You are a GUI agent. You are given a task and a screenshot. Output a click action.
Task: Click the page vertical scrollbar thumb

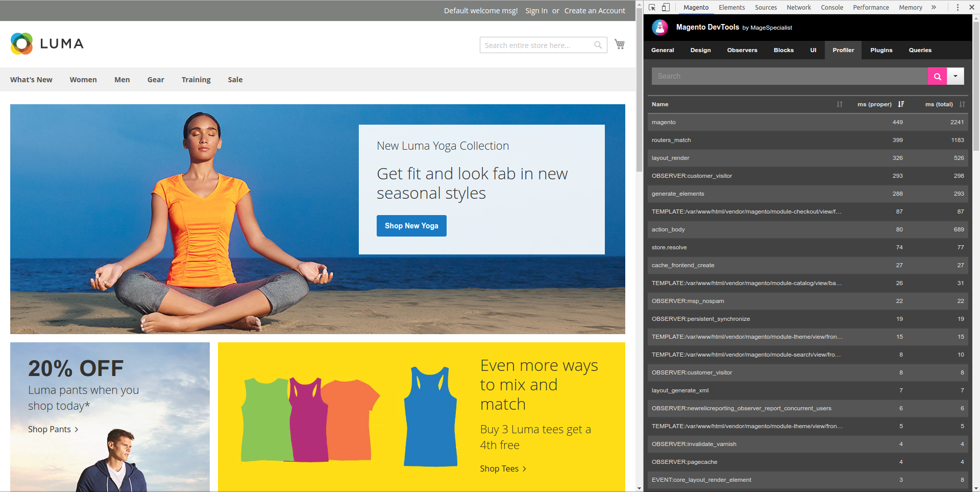tap(639, 89)
